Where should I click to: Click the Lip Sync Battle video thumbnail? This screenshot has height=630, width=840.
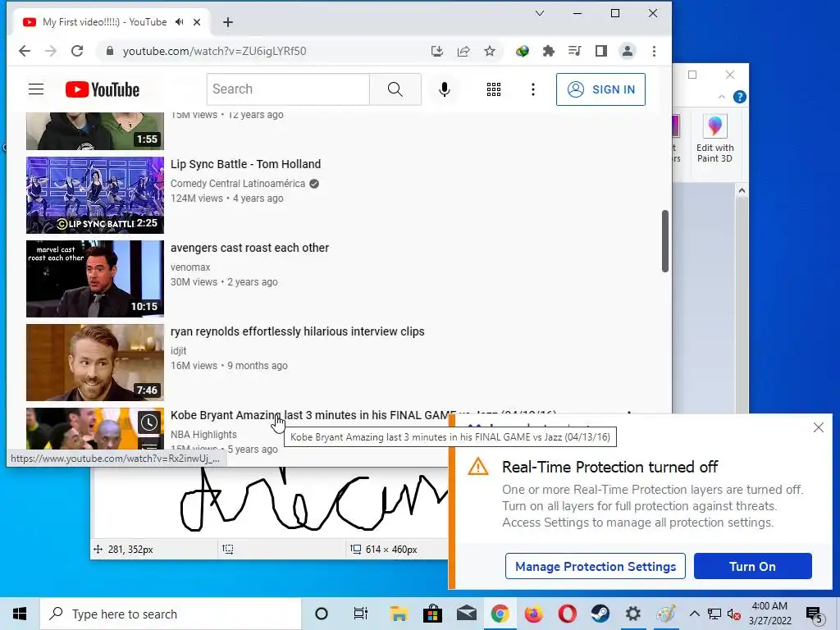pos(95,195)
